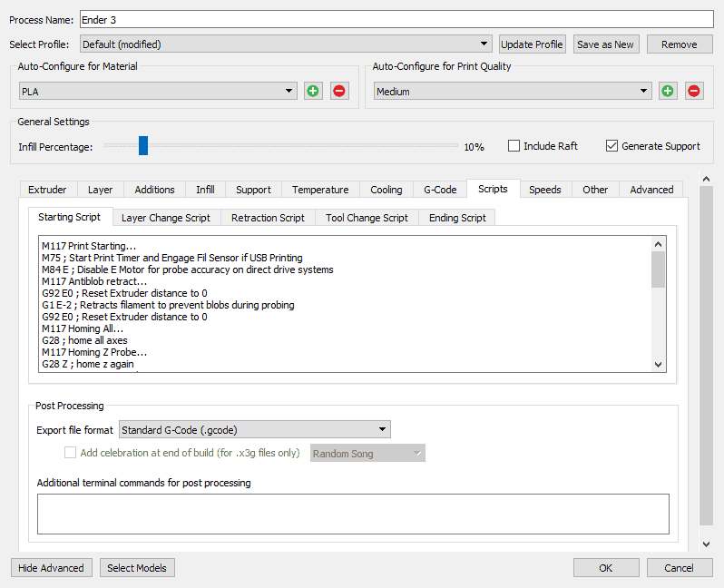Image resolution: width=724 pixels, height=588 pixels.
Task: Remove Medium print quality with red minus icon
Action: 694,91
